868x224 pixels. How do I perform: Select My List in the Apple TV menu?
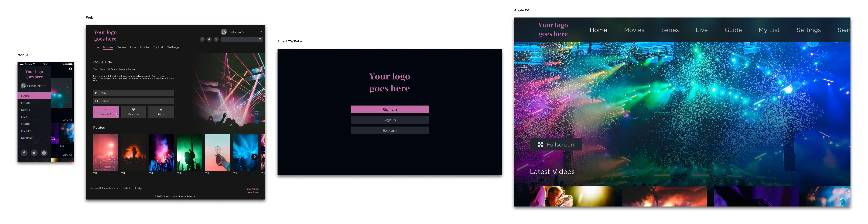pos(769,30)
